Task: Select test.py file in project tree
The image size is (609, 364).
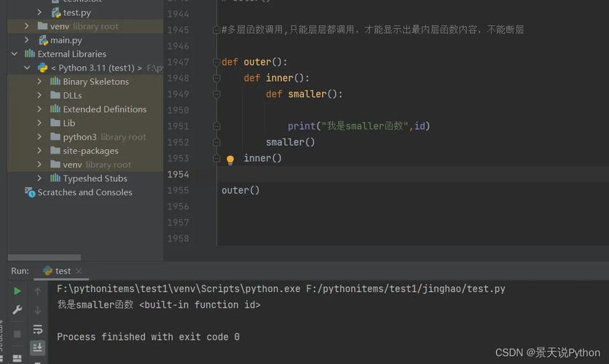Action: point(77,12)
